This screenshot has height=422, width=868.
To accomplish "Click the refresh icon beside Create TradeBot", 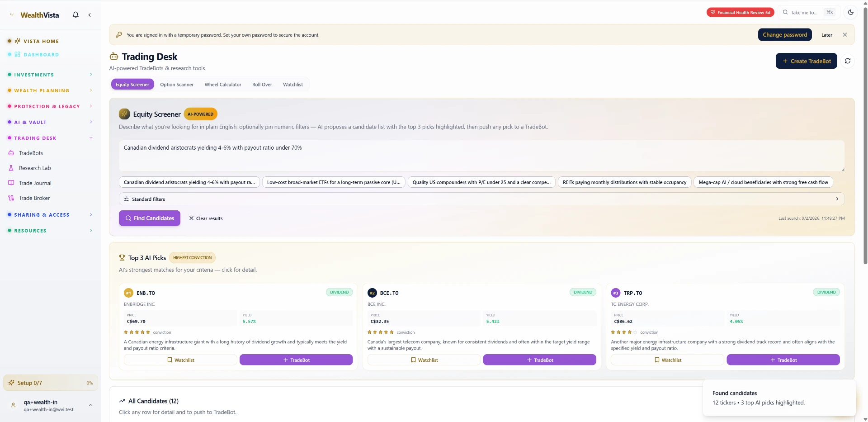I will pos(848,61).
